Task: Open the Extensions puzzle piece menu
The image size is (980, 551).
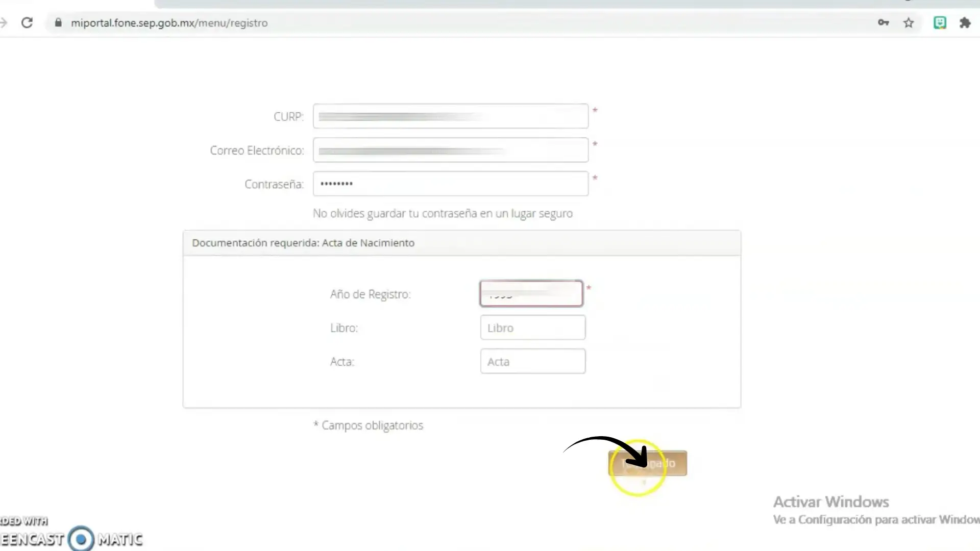Action: pyautogui.click(x=965, y=23)
